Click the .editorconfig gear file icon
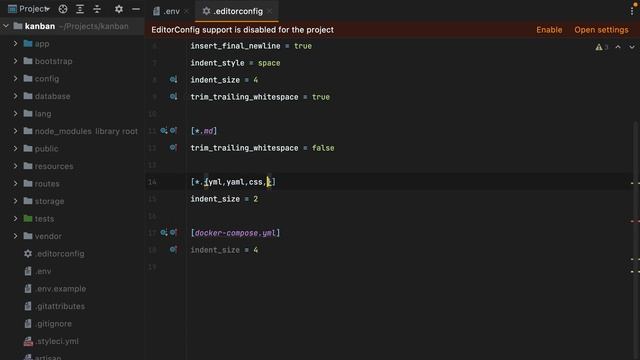Viewport: 640px width, 360px height. click(28, 254)
